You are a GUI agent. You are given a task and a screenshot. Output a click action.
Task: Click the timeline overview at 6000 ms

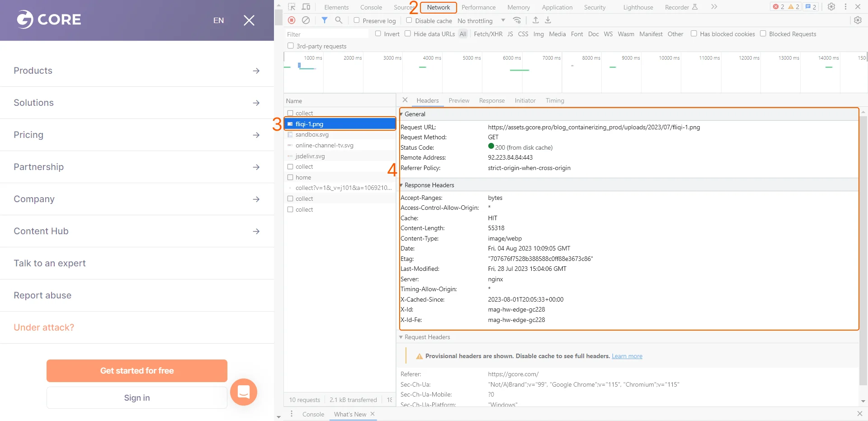[512, 58]
